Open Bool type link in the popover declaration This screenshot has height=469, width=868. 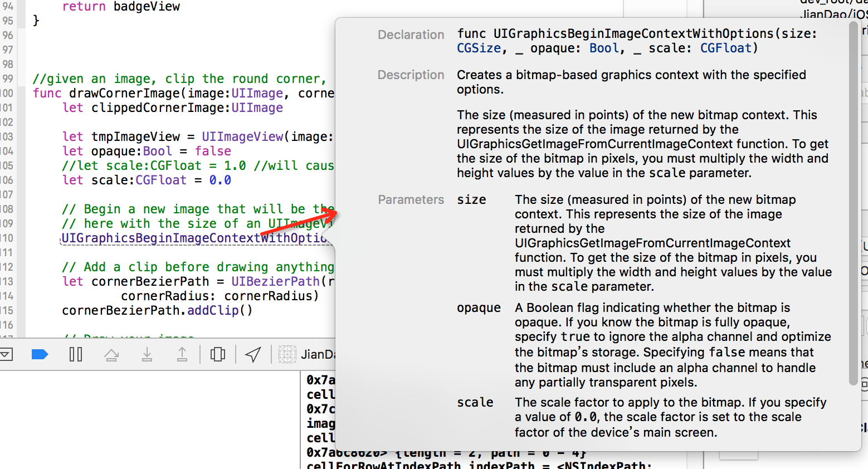tap(604, 48)
